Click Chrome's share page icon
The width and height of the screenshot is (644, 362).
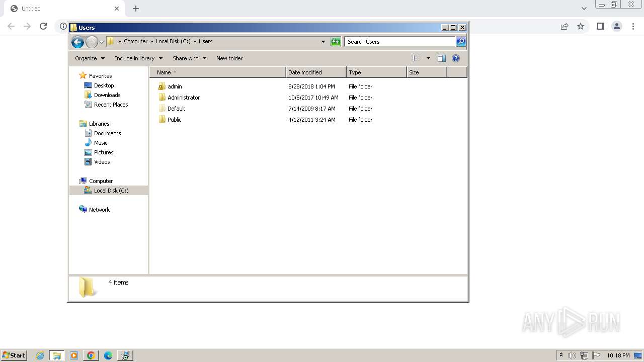point(565,26)
